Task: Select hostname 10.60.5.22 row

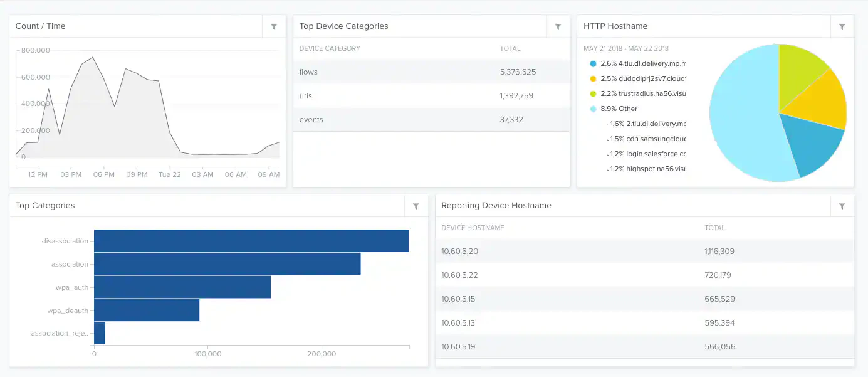Action: [645, 275]
